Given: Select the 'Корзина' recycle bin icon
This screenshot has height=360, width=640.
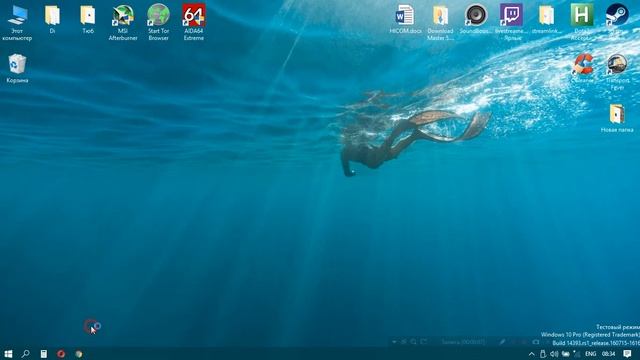Looking at the screenshot, I should [17, 68].
